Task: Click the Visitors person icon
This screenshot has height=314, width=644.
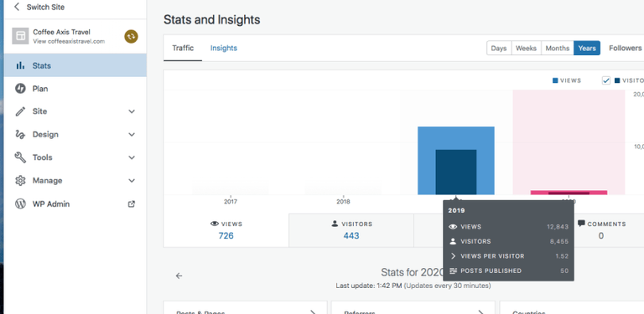Action: (335, 224)
